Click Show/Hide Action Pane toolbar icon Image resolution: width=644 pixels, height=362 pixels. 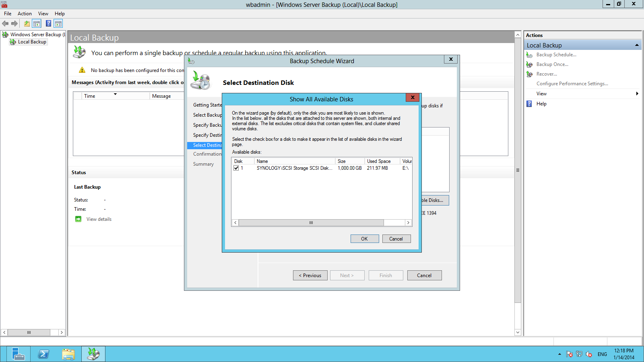58,24
